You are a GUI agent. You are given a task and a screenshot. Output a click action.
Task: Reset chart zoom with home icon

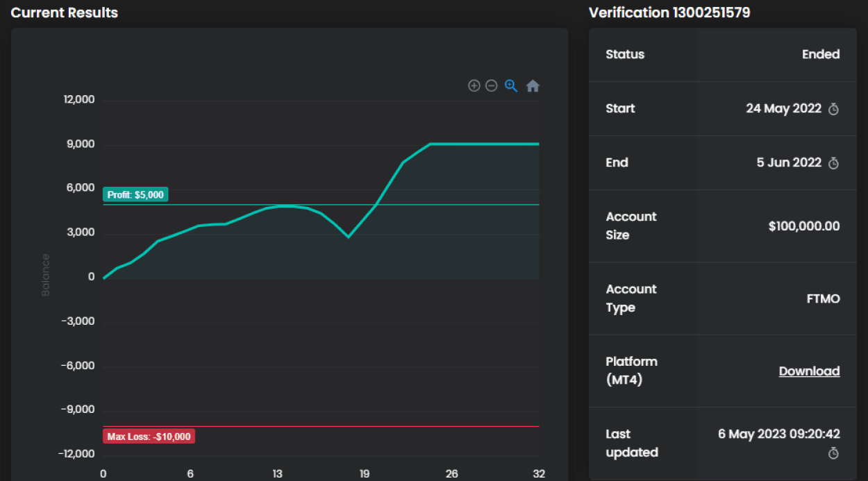point(533,86)
